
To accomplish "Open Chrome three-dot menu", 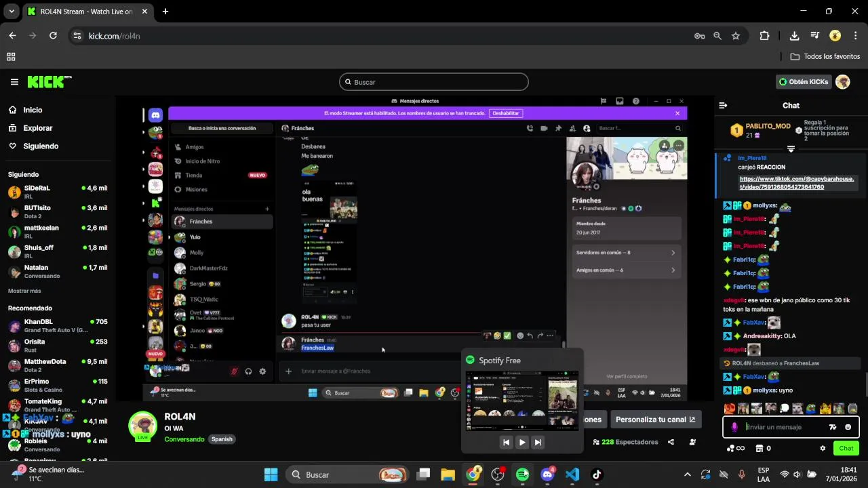I will [x=855, y=36].
